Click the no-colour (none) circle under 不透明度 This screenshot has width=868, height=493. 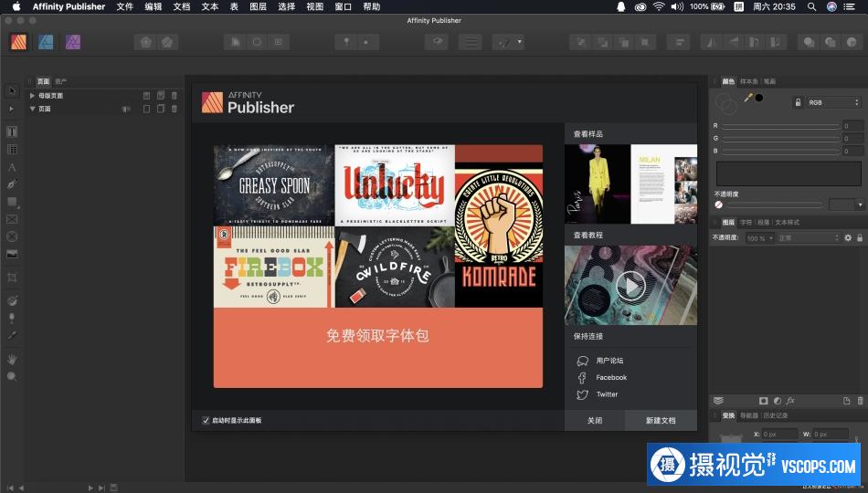(x=718, y=205)
